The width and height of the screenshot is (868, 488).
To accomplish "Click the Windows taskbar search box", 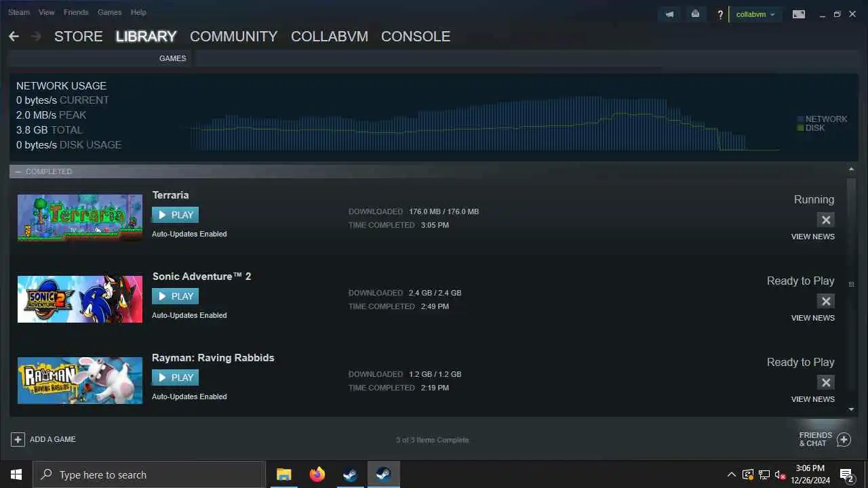I will [149, 474].
